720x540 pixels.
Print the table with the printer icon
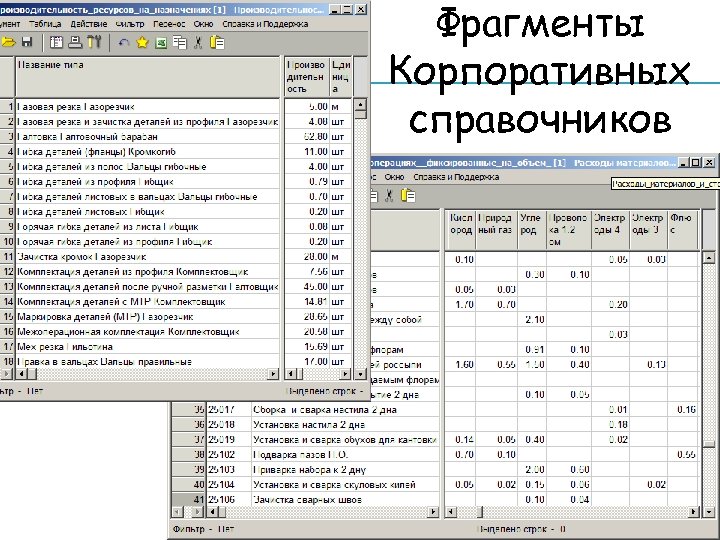coord(75,43)
